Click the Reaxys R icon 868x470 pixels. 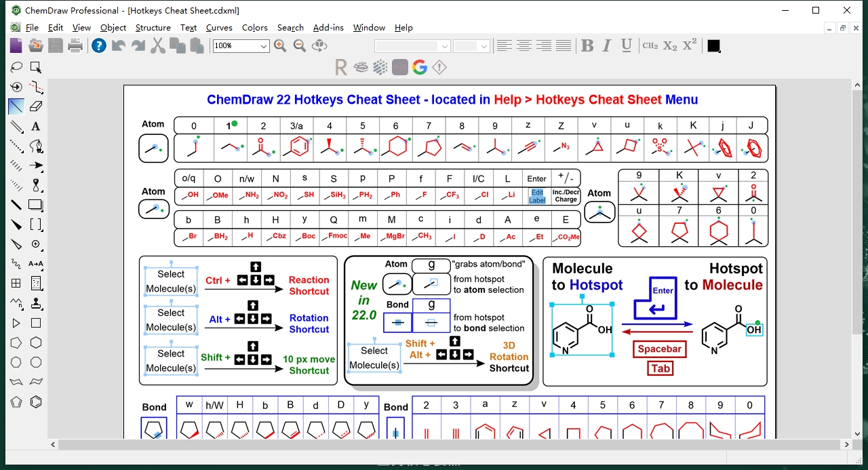coord(341,67)
